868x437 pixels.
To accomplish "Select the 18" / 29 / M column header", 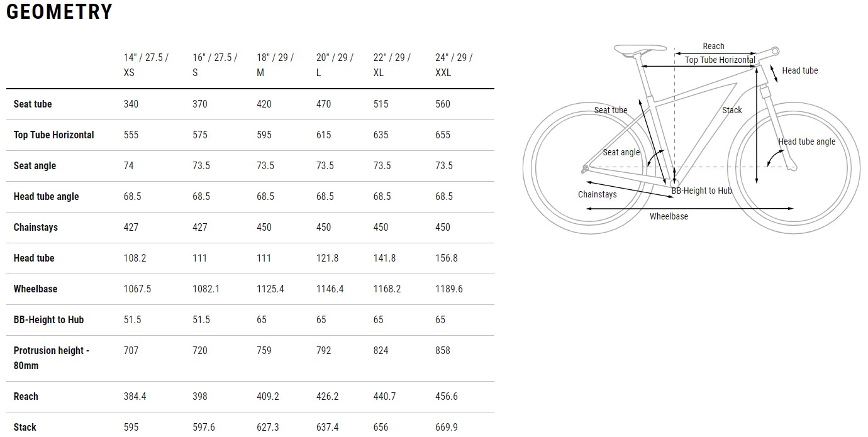I will point(275,65).
